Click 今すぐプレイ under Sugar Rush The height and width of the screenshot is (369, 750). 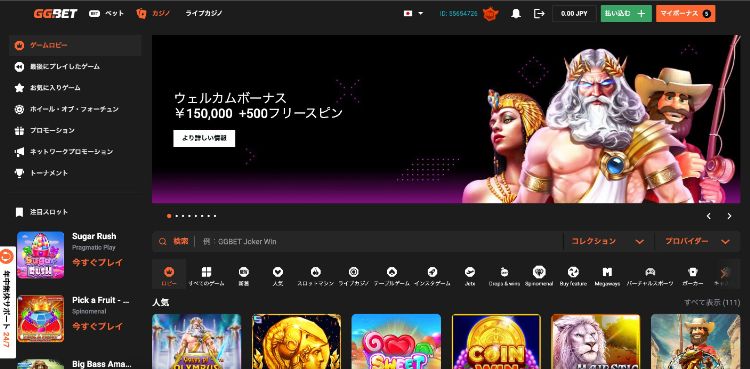pos(98,262)
